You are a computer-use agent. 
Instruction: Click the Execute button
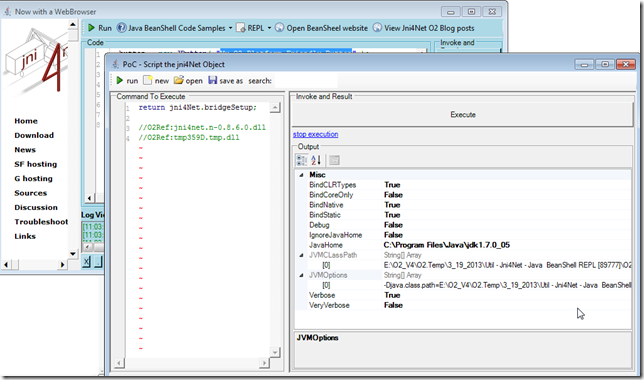tap(463, 115)
